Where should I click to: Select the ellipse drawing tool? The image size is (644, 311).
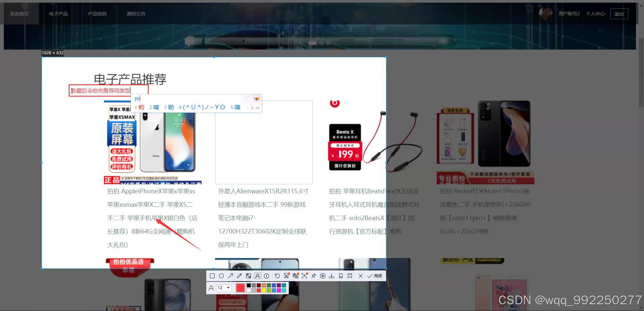coord(221,276)
